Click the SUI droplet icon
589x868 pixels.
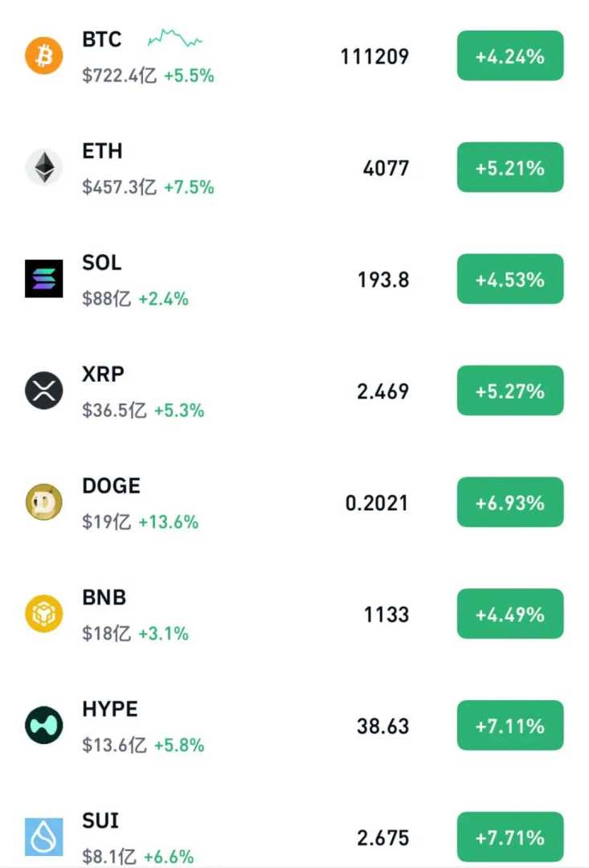click(43, 837)
